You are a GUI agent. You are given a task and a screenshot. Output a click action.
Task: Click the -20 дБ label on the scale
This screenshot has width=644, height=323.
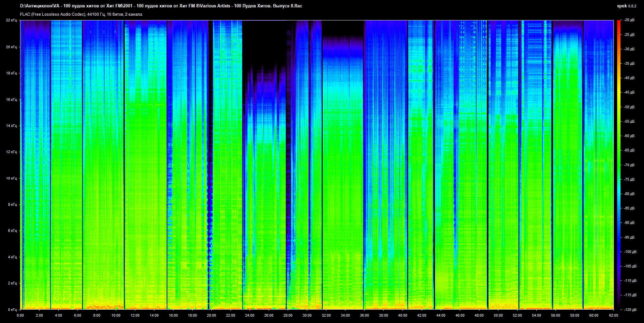point(629,20)
